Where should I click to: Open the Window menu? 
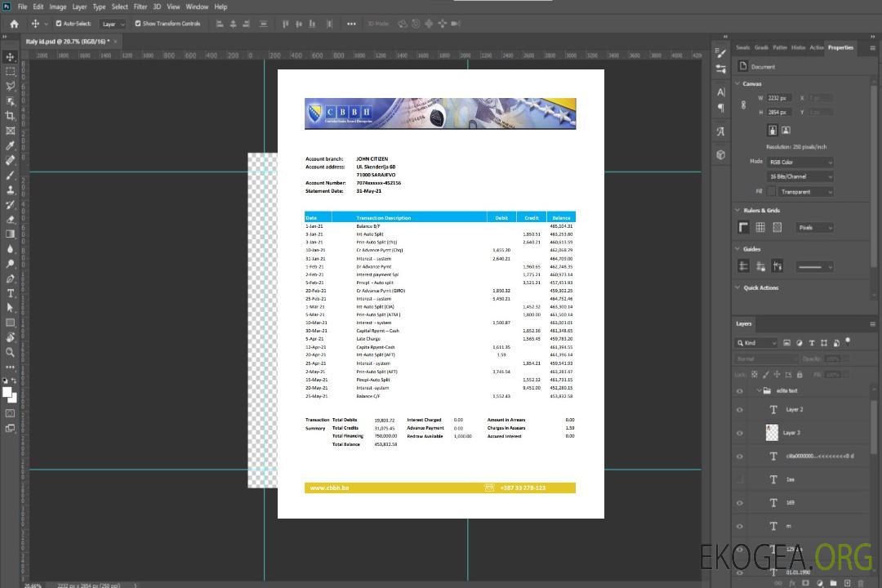(197, 7)
